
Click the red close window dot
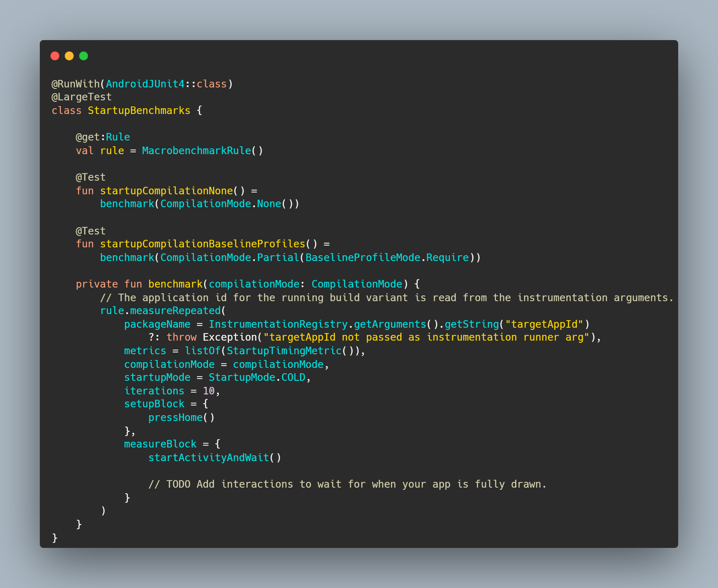pyautogui.click(x=55, y=56)
